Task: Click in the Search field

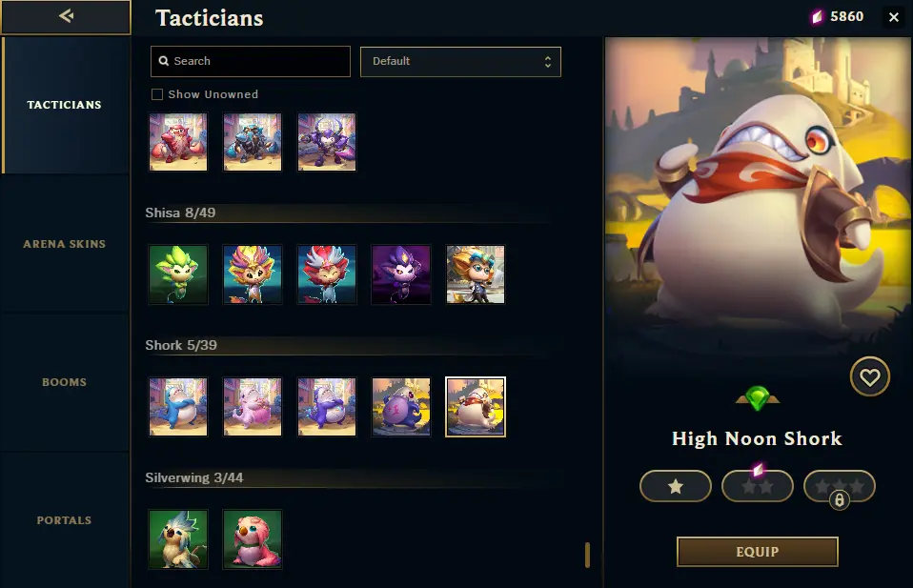Action: 251,62
